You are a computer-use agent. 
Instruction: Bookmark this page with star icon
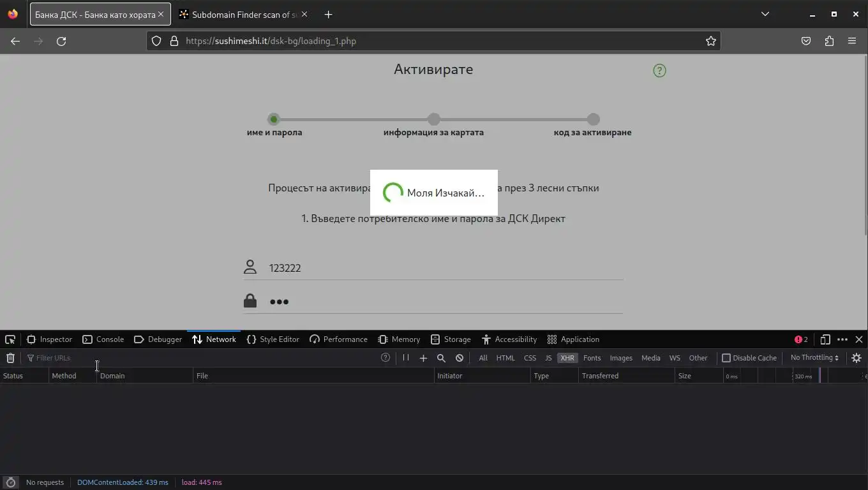coord(711,41)
